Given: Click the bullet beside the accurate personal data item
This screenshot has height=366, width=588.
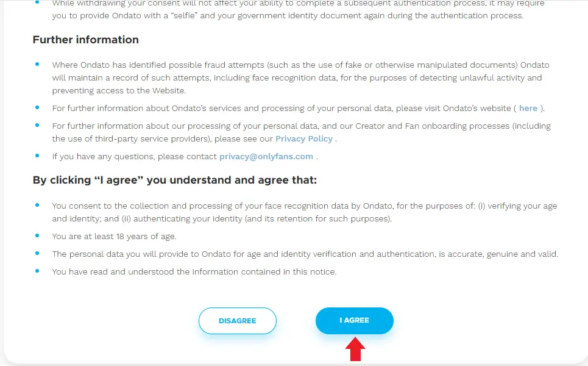Looking at the screenshot, I should tap(38, 254).
